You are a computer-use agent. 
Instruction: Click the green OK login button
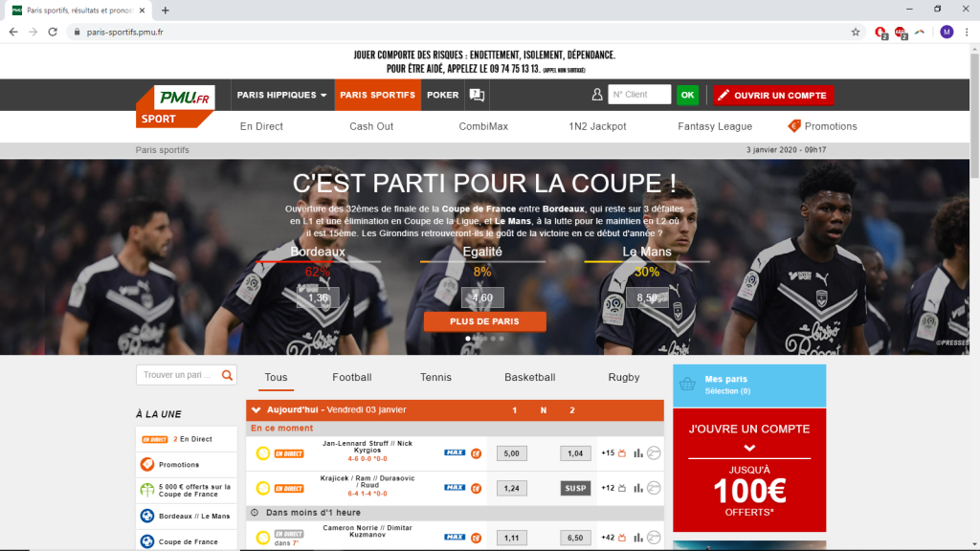point(687,95)
